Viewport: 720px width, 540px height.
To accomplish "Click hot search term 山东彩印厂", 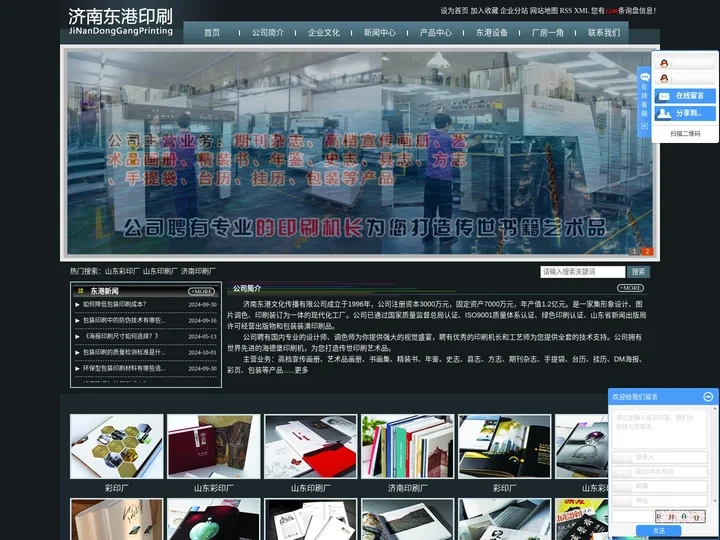I will (122, 271).
